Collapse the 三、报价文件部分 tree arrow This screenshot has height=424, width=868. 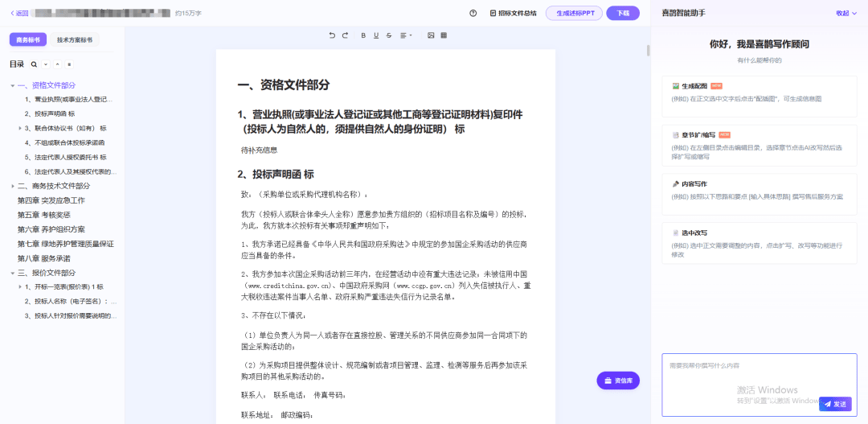pos(13,274)
